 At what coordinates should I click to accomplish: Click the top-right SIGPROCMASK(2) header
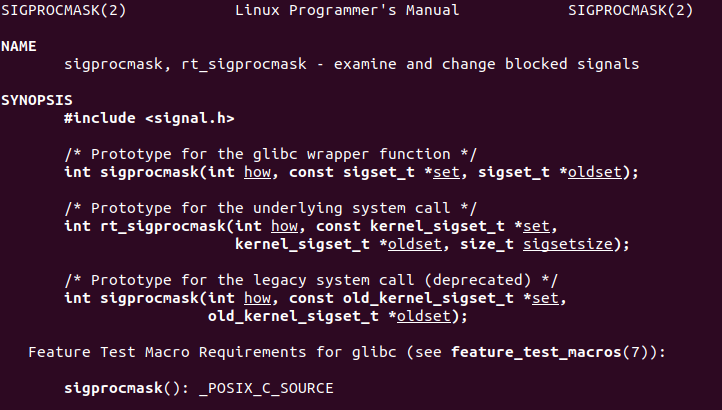(630, 10)
